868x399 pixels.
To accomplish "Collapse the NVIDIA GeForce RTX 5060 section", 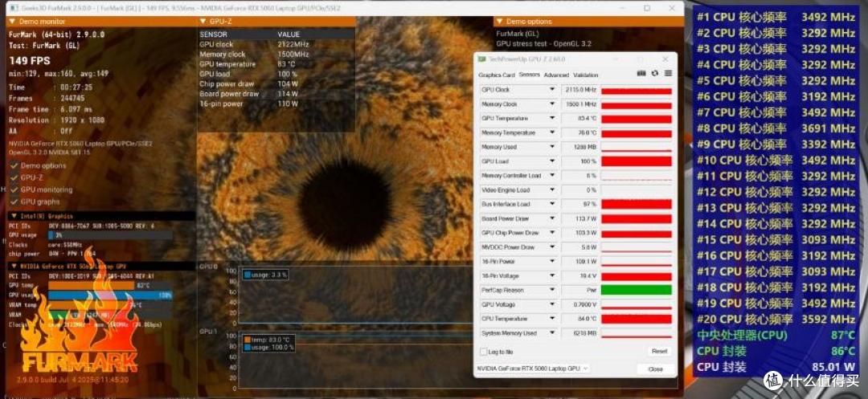I will 100,266.
